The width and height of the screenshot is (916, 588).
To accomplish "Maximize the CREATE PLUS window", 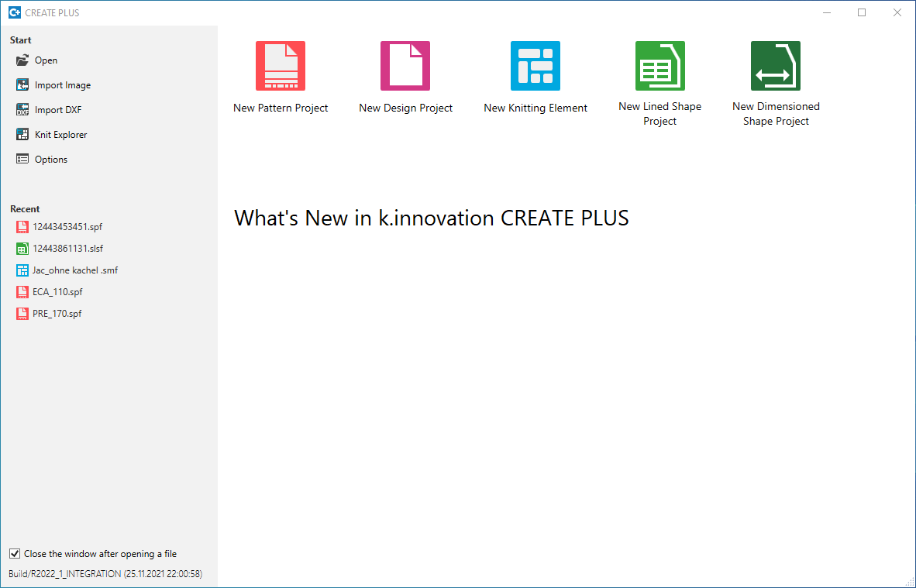I will tap(862, 12).
